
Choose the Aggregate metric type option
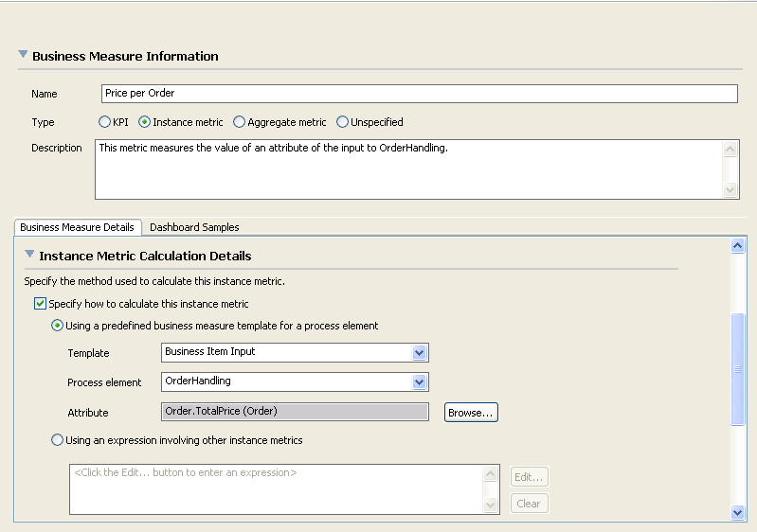pos(239,122)
